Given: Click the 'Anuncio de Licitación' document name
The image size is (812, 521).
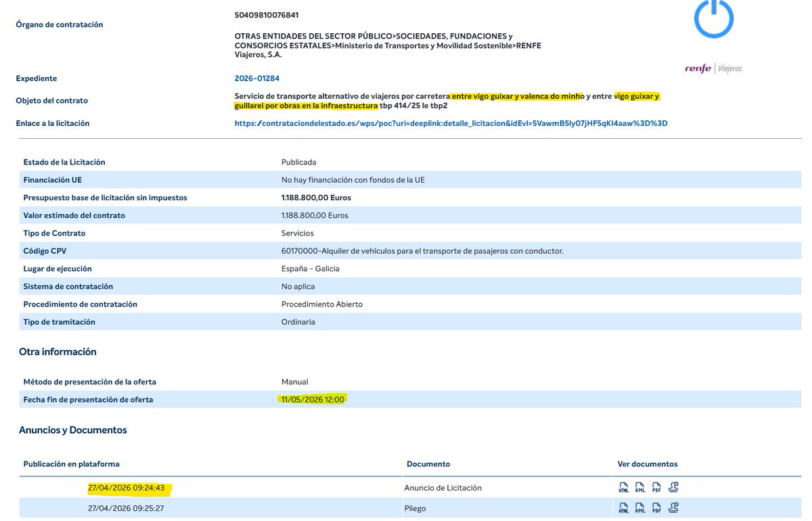Looking at the screenshot, I should (x=443, y=488).
